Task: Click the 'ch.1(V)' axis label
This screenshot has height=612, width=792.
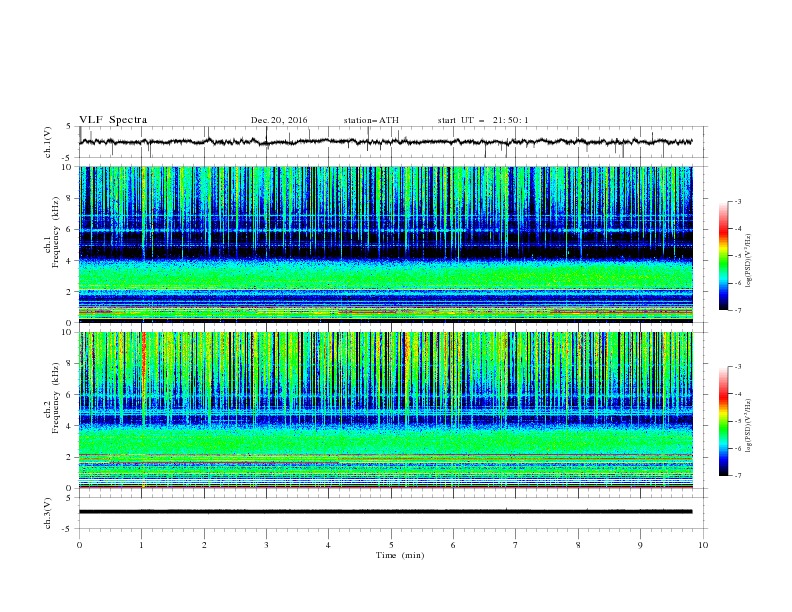Action: [x=48, y=142]
